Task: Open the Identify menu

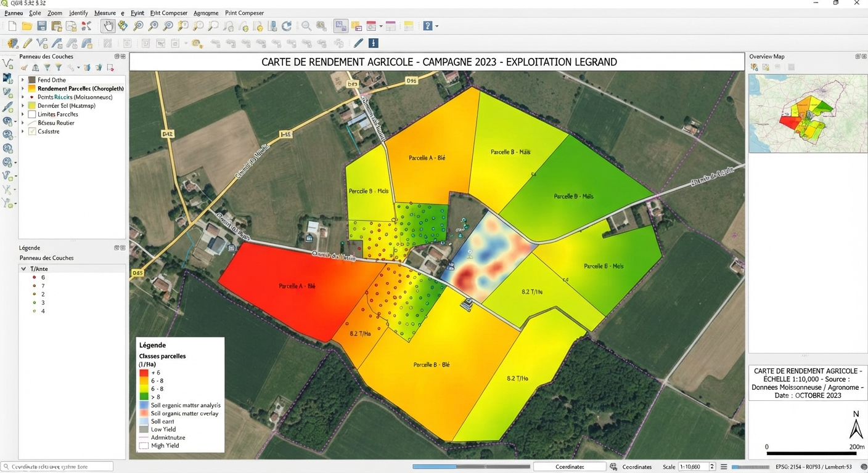Action: coord(78,13)
